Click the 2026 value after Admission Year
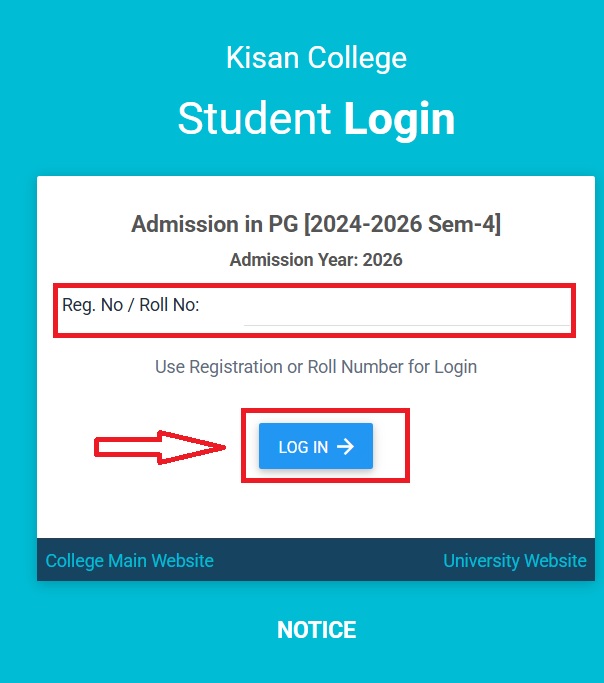The height and width of the screenshot is (683, 604). [383, 260]
